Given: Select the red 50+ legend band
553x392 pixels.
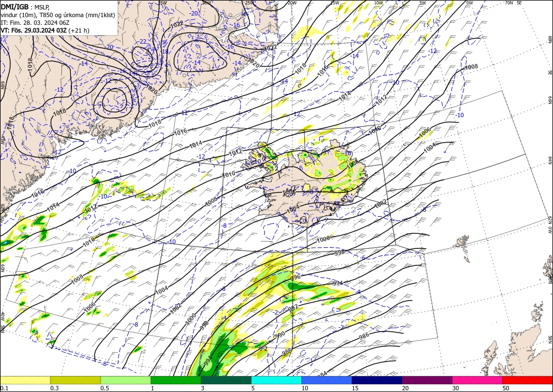Looking at the screenshot, I should tap(528, 380).
